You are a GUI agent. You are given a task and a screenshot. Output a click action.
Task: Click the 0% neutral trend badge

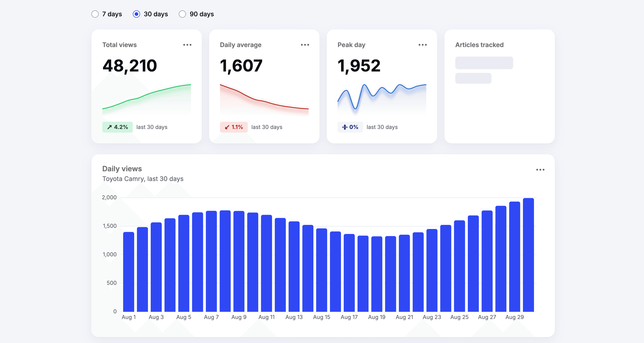click(350, 127)
